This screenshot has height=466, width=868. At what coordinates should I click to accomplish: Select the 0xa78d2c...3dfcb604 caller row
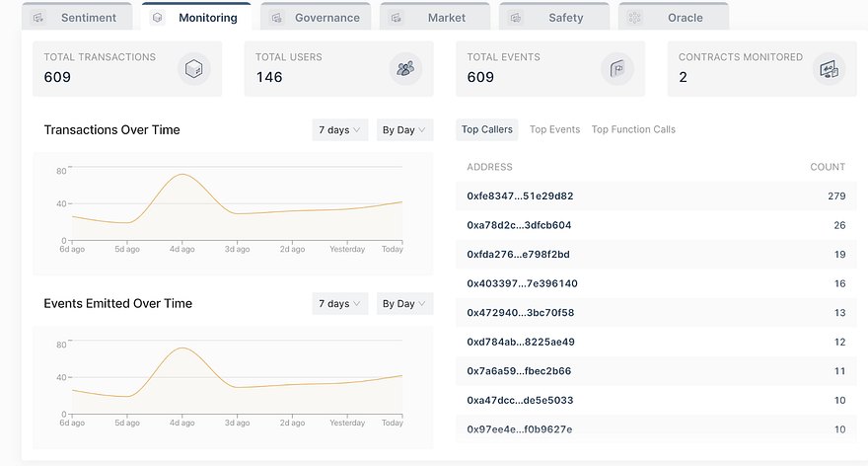(656, 225)
